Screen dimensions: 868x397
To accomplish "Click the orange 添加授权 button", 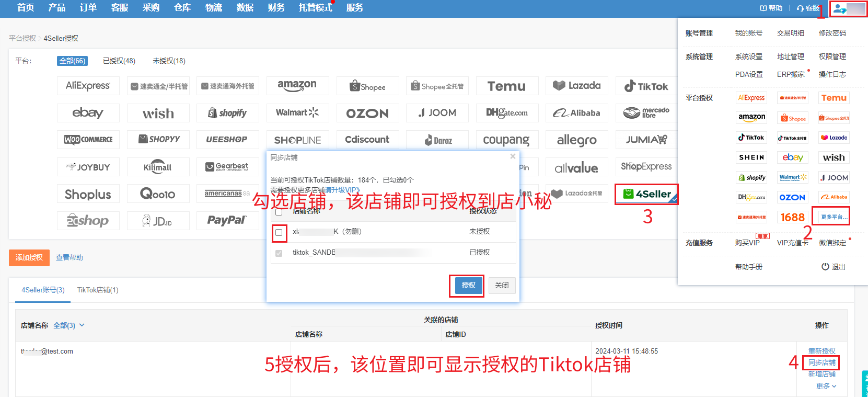I will pyautogui.click(x=29, y=257).
